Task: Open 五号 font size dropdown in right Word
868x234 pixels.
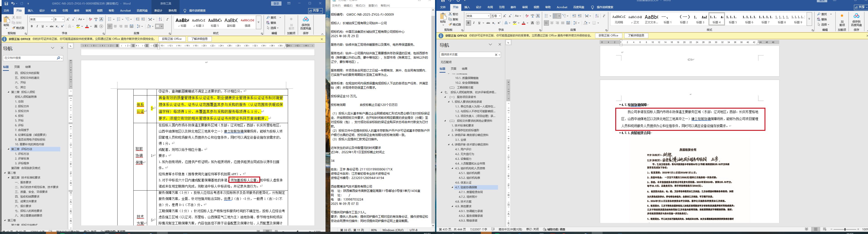Action: [x=499, y=16]
